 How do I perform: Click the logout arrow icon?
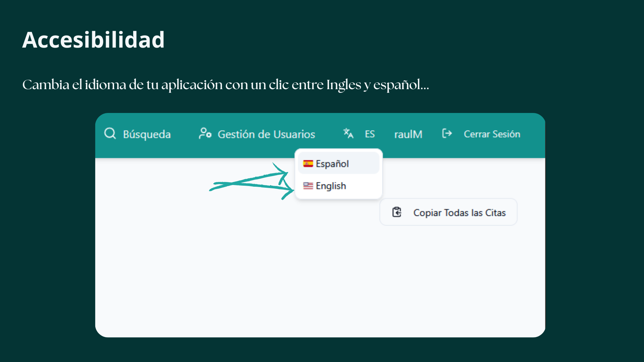coord(447,133)
